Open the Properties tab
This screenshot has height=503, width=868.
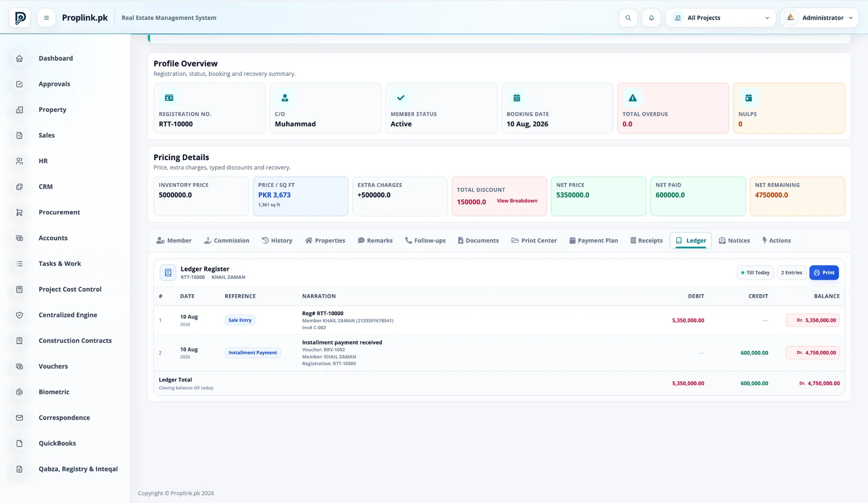(x=325, y=241)
